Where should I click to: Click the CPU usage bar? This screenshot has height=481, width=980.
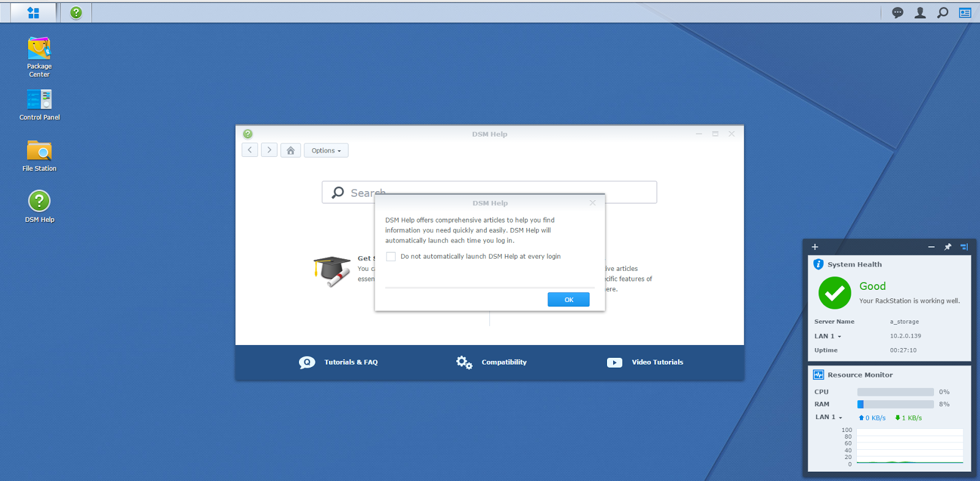tap(895, 392)
